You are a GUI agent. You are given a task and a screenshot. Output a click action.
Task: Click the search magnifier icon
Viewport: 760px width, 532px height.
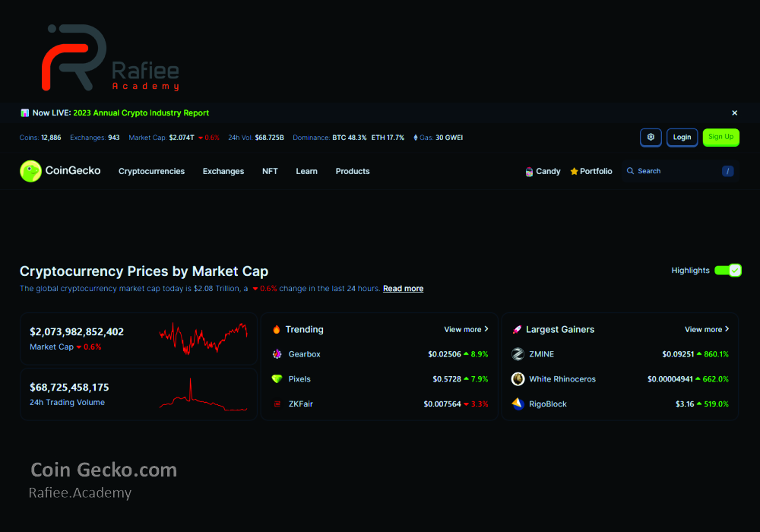630,171
